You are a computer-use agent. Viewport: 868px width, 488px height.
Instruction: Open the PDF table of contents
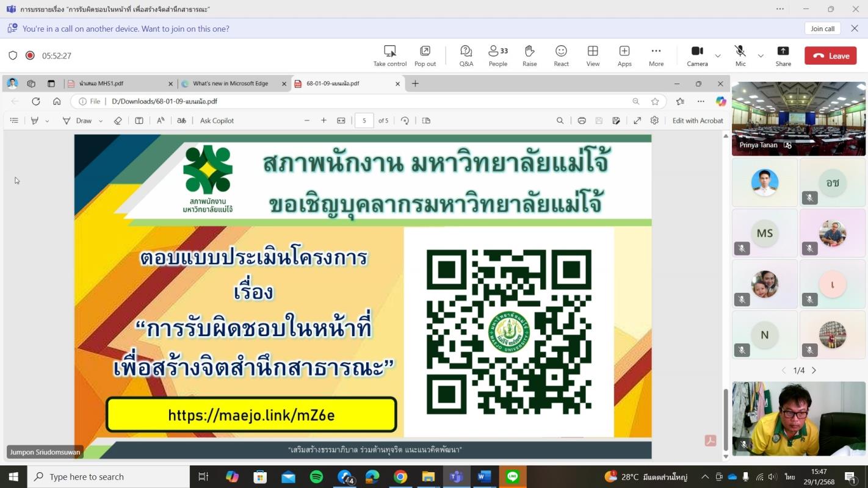coord(14,121)
